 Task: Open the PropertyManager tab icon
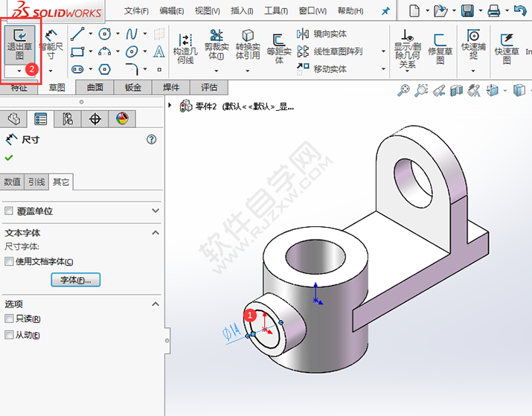click(41, 119)
